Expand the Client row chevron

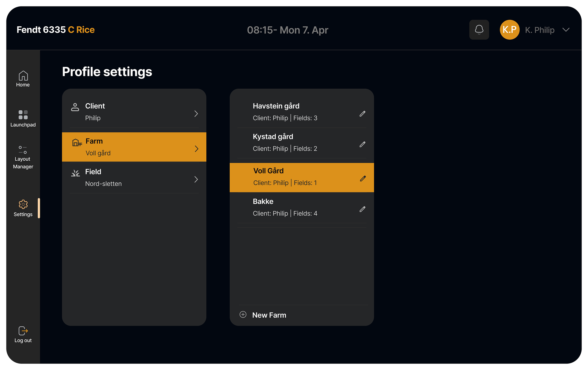(196, 114)
